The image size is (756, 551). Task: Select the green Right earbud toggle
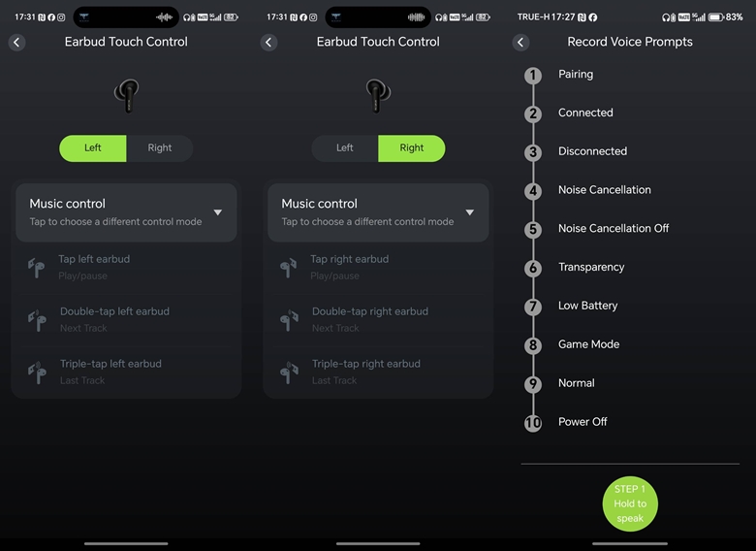[412, 148]
